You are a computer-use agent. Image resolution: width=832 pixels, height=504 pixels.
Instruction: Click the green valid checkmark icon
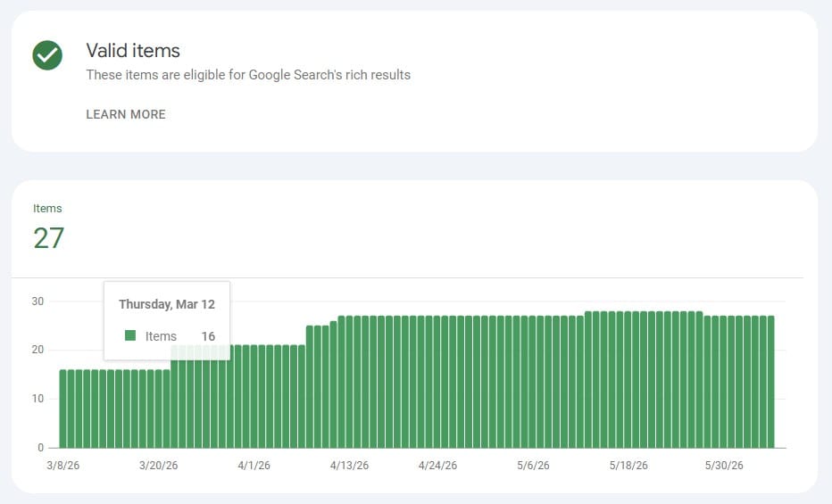coord(47,55)
